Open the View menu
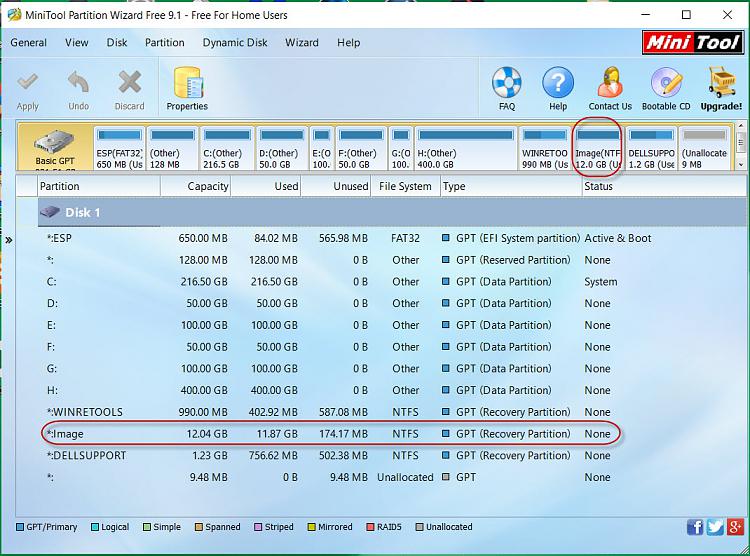Image resolution: width=750 pixels, height=556 pixels. coord(77,43)
